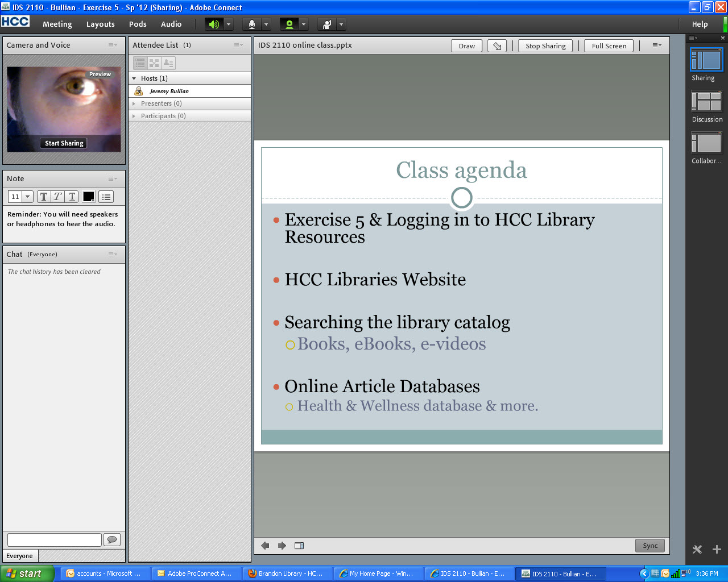This screenshot has width=728, height=582.
Task: Click the microphone icon in toolbar
Action: [252, 24]
